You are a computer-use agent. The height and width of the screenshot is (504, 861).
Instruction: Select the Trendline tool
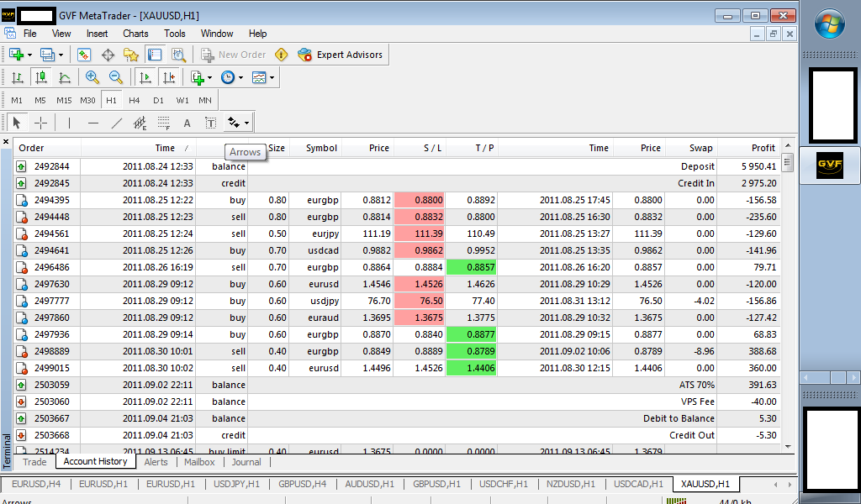(x=116, y=123)
